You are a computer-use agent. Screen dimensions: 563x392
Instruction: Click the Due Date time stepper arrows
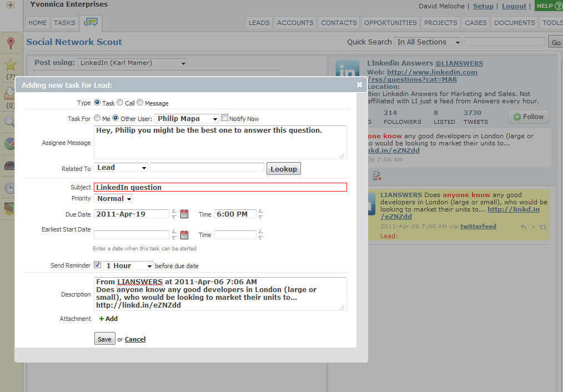coord(261,214)
